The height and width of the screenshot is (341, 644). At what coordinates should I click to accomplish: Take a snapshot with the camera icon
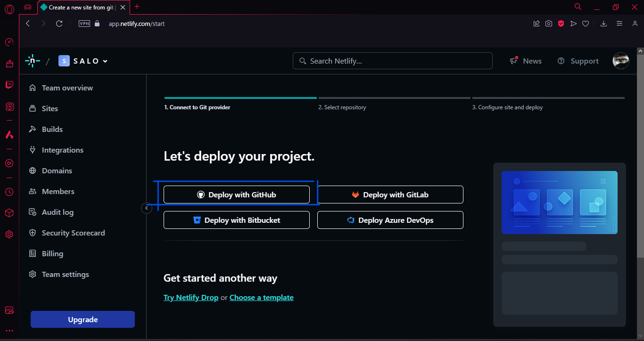click(549, 24)
